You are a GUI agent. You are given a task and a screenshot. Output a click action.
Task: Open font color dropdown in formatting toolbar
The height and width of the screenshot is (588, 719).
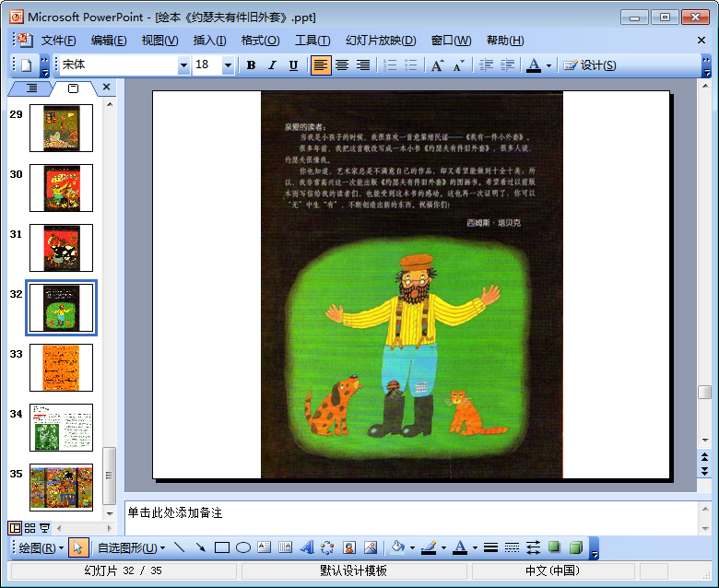tap(548, 66)
